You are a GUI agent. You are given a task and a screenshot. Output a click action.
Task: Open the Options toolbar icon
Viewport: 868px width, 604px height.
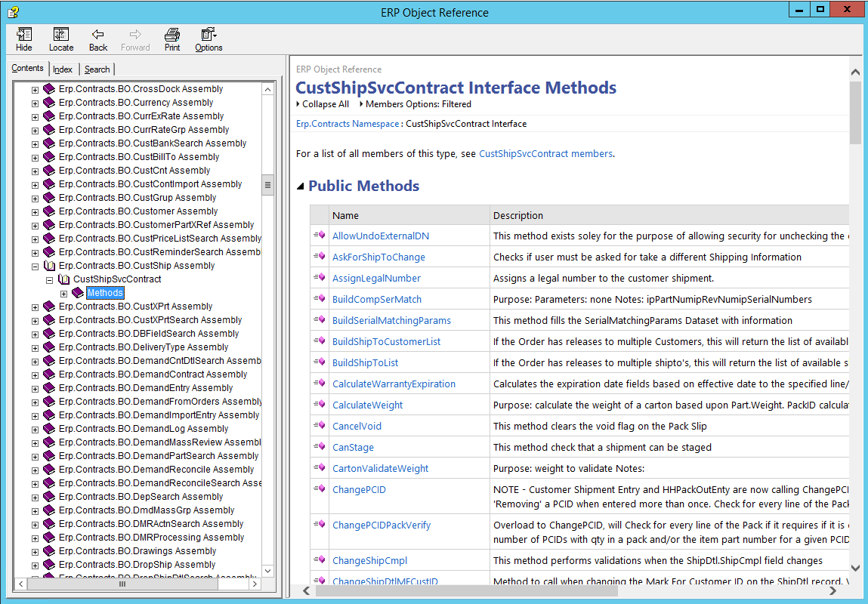pos(209,34)
